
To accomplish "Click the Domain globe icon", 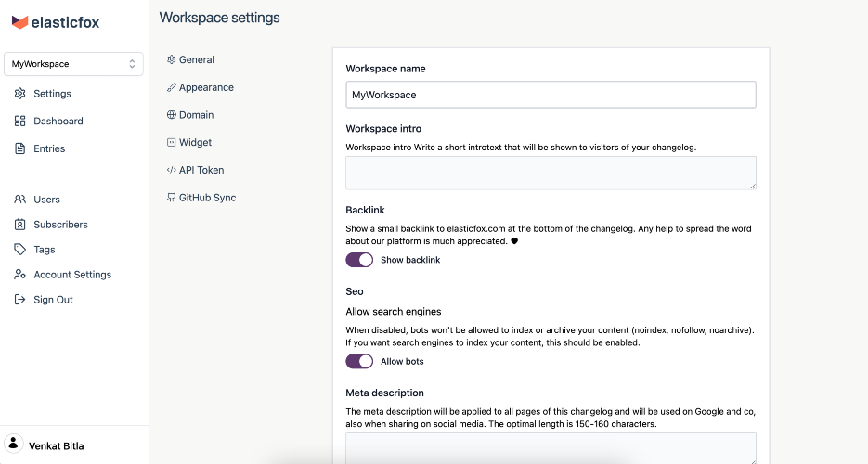I will (x=171, y=115).
